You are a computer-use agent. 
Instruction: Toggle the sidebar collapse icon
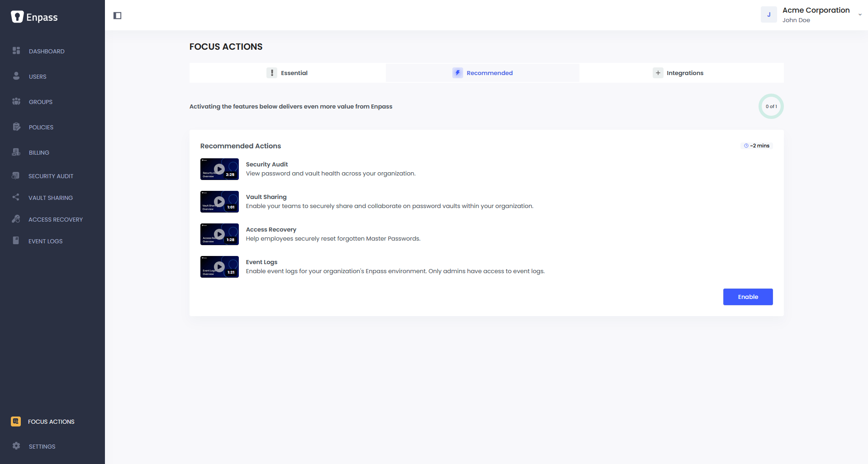click(118, 16)
